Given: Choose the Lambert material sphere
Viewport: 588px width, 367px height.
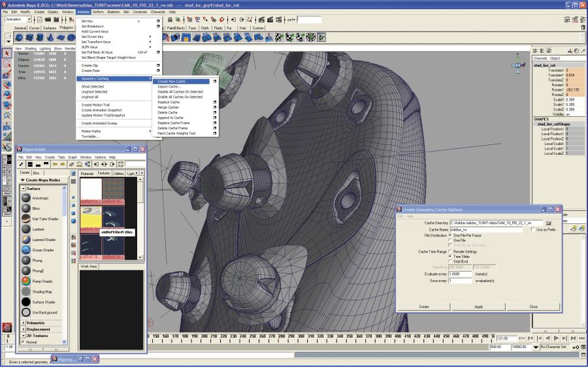Looking at the screenshot, I should [26, 230].
